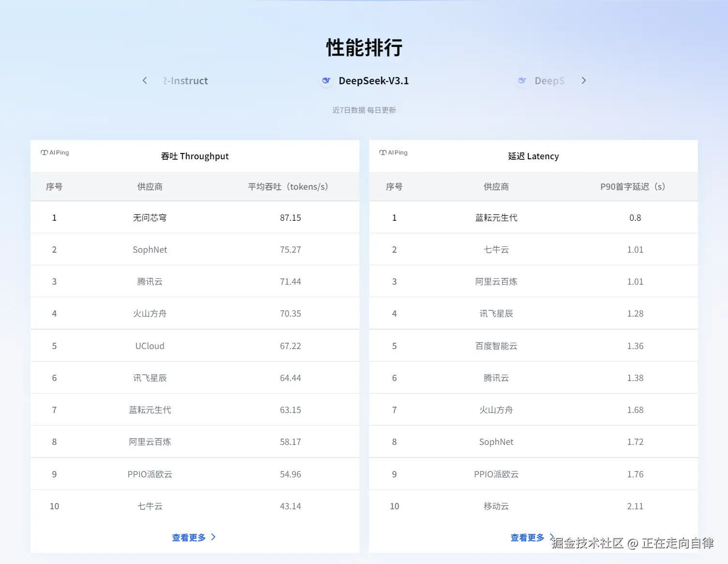Click 序号 header in Throughput table
The image size is (728, 564).
(x=54, y=186)
